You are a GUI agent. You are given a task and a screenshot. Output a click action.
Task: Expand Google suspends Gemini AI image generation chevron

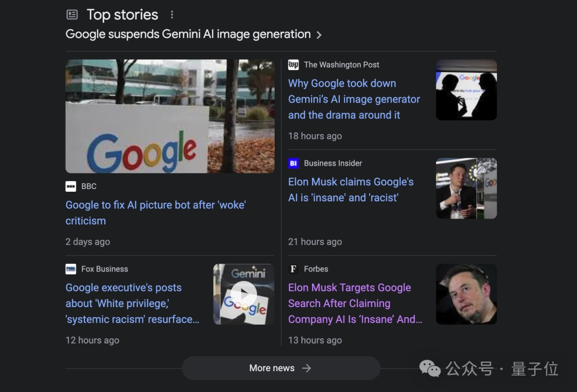coord(319,35)
